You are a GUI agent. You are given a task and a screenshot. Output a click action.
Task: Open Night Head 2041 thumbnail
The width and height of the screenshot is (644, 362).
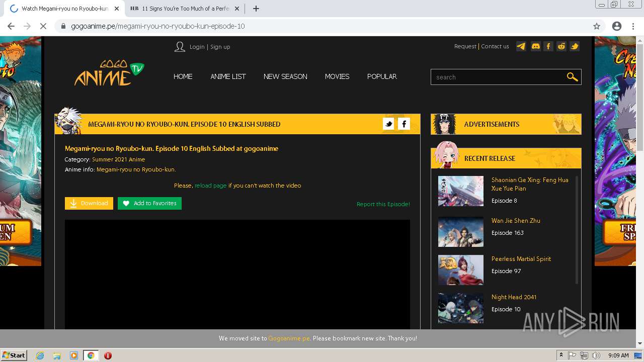pos(460,308)
